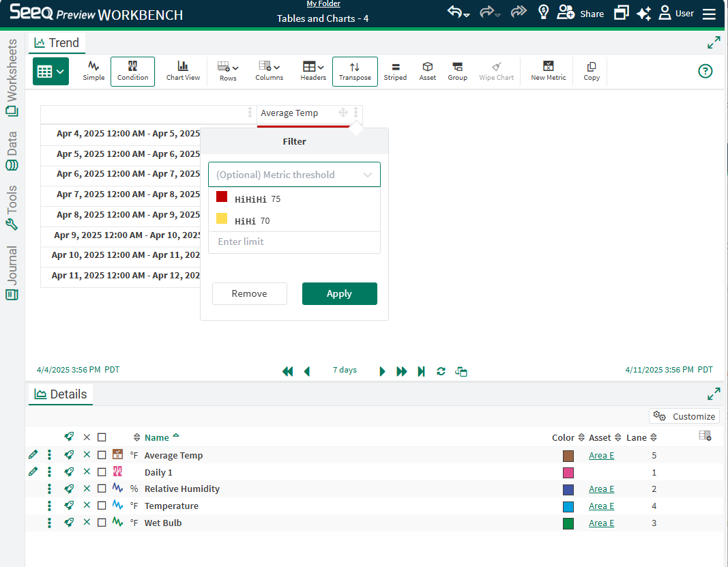The width and height of the screenshot is (728, 567).
Task: Click the New Metric toolbar icon
Action: [x=548, y=71]
